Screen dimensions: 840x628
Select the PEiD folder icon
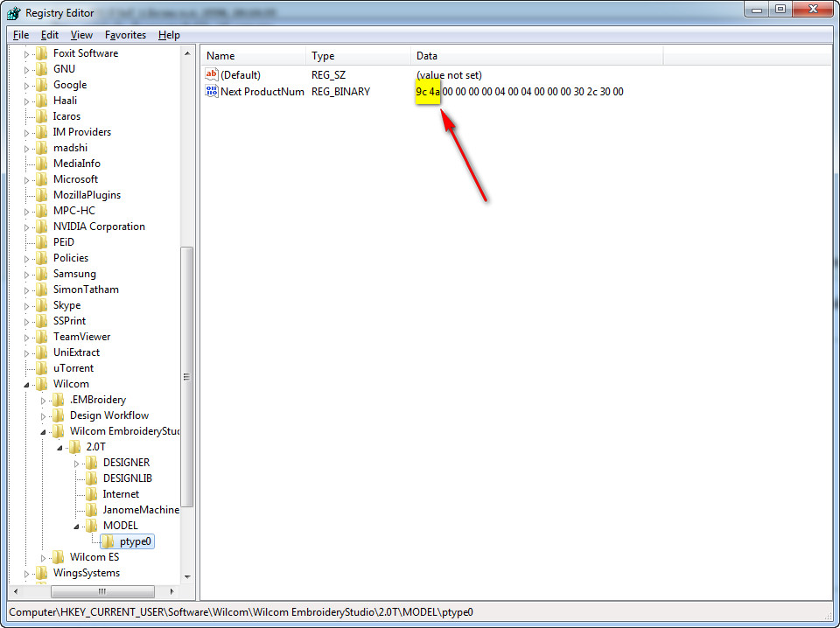42,242
